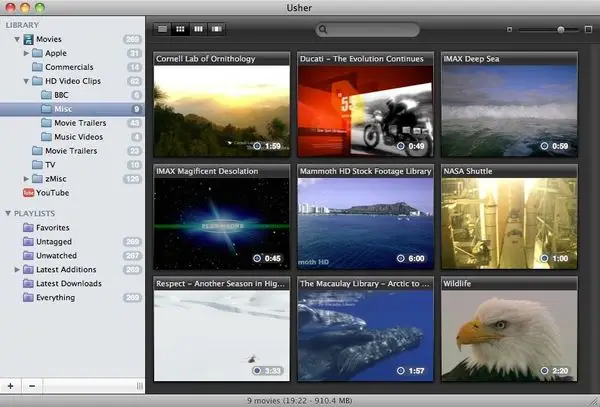Click the TV folder icon
This screenshot has width=600, height=407.
[38, 165]
